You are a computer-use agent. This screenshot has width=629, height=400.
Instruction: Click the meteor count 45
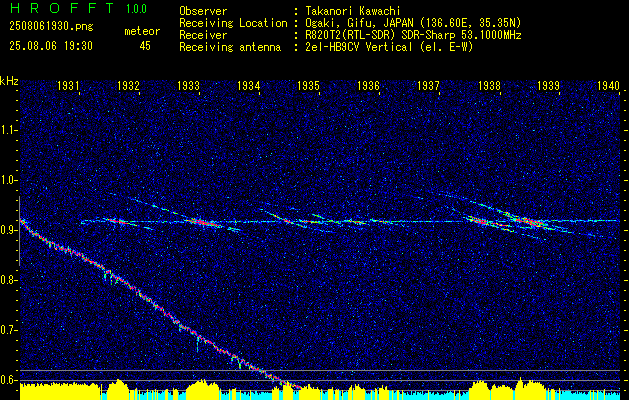(x=145, y=46)
